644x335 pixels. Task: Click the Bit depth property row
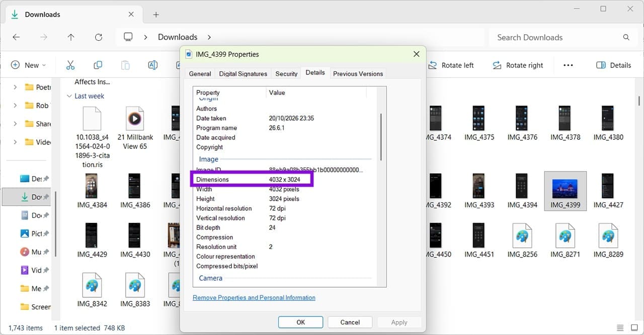click(285, 227)
